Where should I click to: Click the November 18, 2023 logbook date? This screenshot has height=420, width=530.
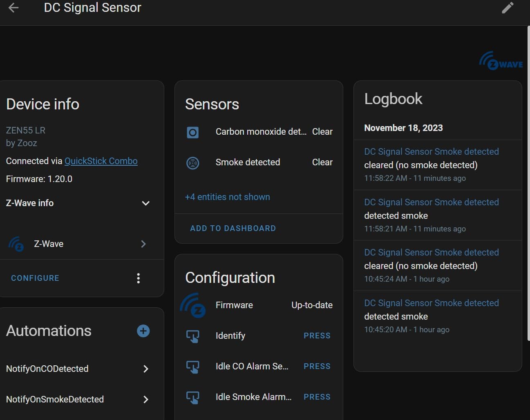[x=403, y=128]
